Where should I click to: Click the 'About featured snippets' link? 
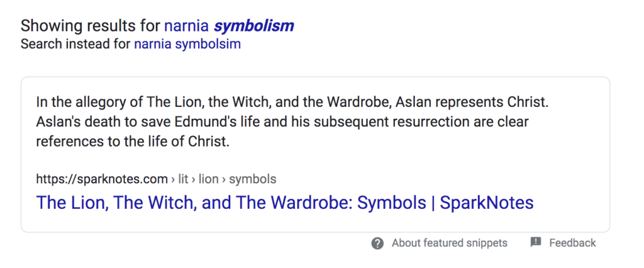click(449, 243)
